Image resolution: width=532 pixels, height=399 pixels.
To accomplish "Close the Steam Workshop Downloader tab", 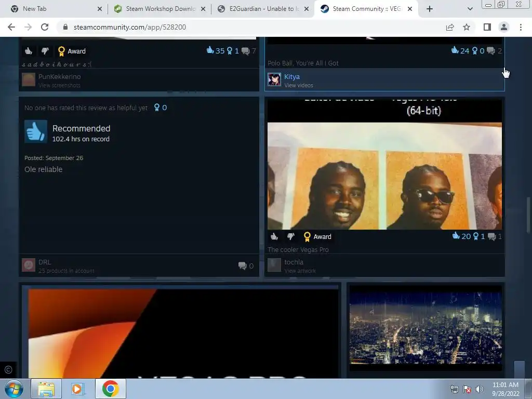I will pos(203,9).
